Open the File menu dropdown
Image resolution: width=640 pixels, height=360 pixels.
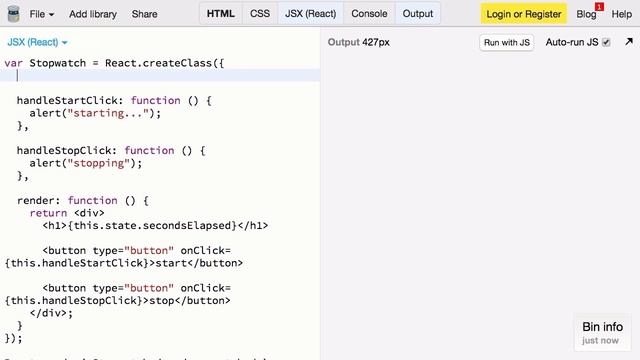click(42, 14)
